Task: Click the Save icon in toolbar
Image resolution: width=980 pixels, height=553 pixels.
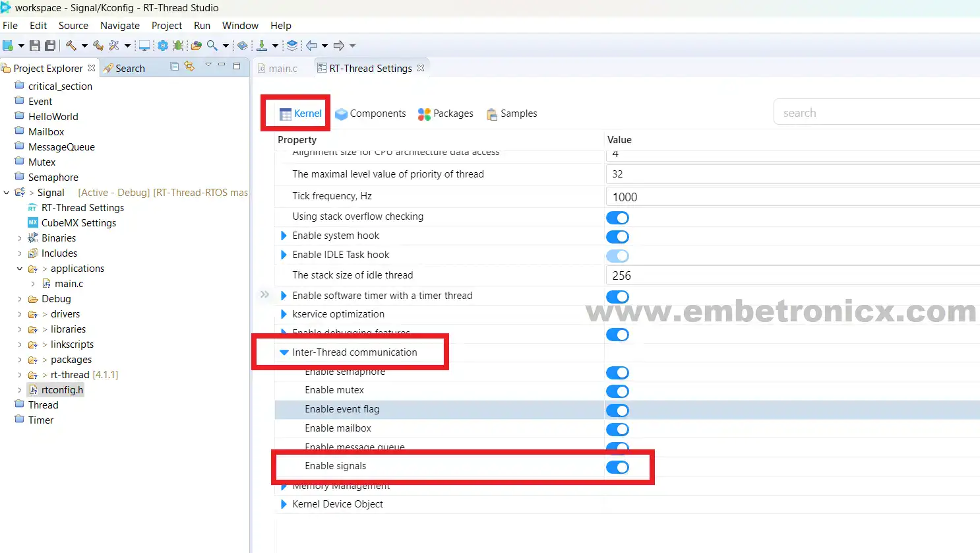Action: (x=35, y=46)
